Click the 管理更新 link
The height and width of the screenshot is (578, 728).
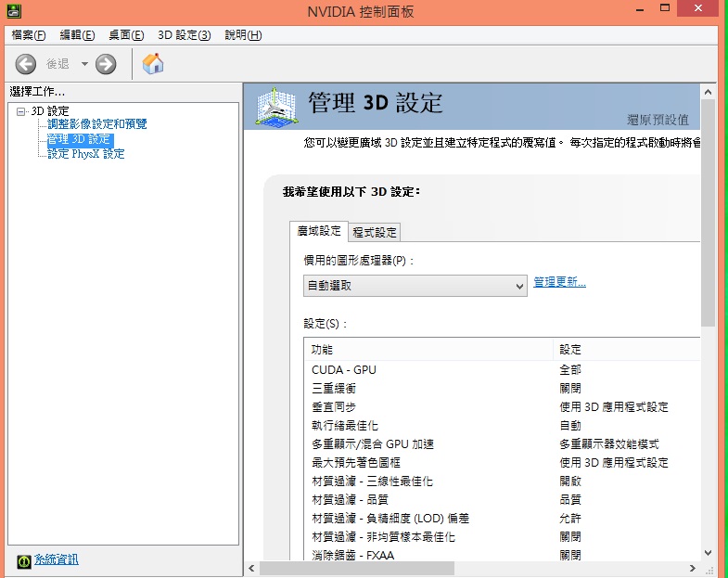559,282
